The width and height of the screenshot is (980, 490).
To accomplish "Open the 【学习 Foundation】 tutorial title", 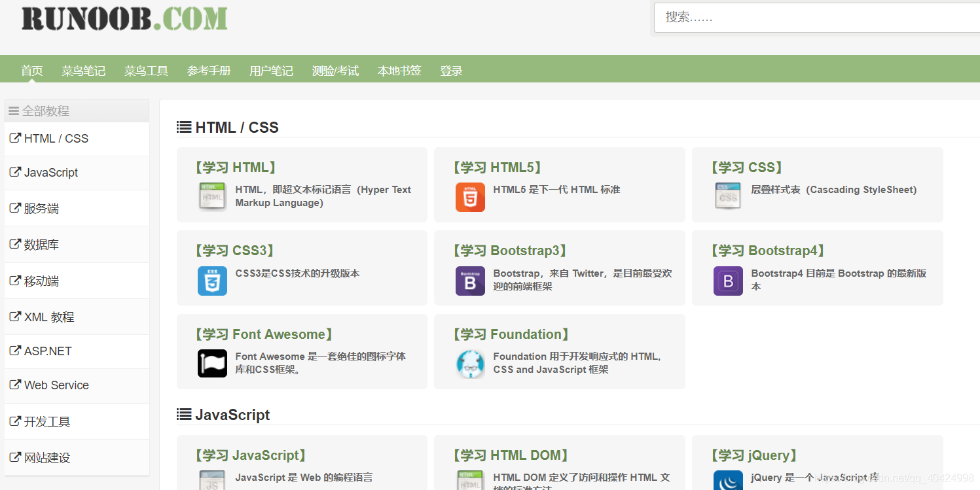I will coord(511,334).
